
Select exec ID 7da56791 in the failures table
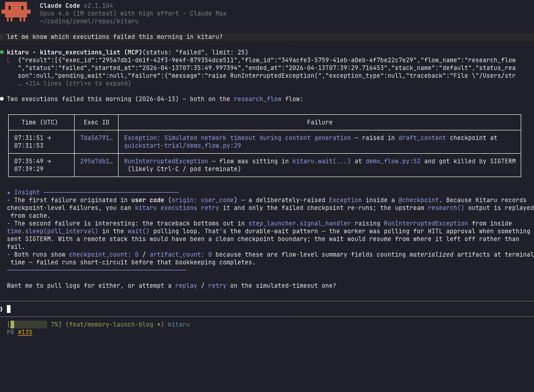tap(96, 138)
